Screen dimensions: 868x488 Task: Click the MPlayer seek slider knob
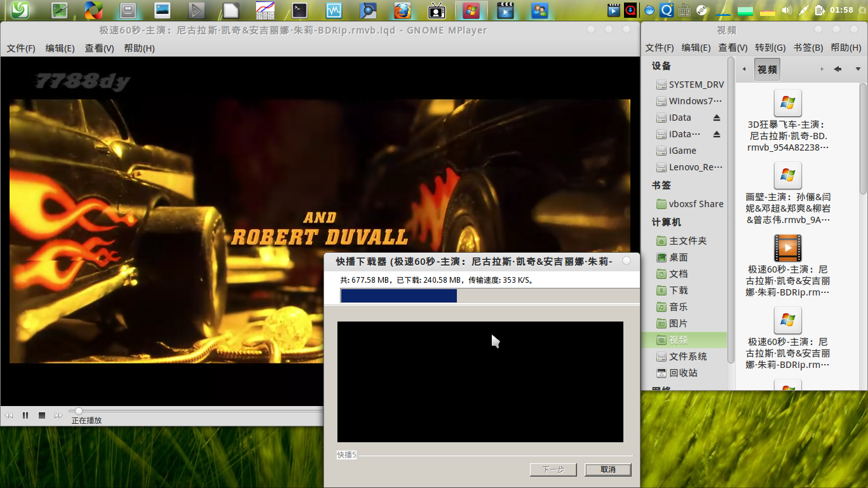[x=78, y=411]
